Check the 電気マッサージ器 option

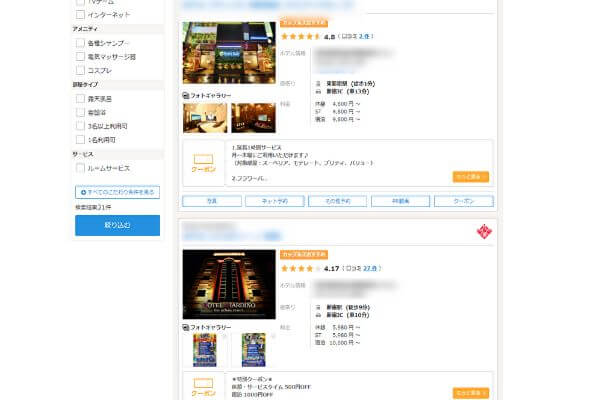[x=81, y=57]
